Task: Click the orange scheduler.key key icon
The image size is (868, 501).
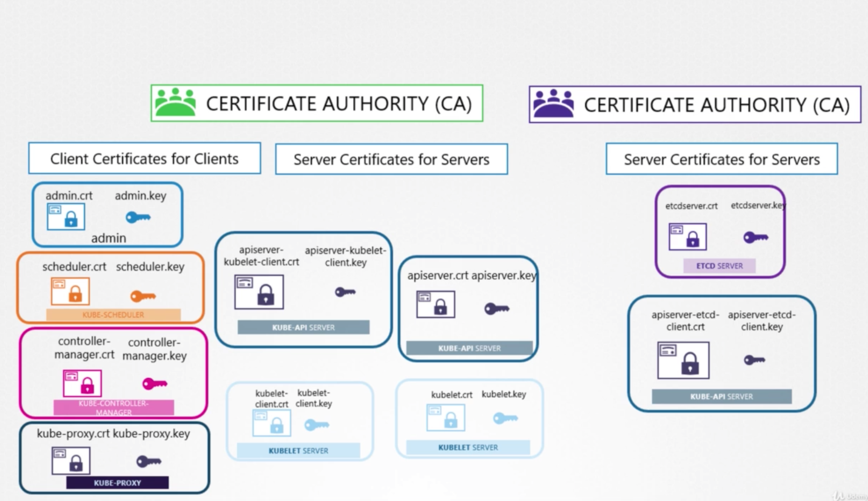Action: point(143,296)
